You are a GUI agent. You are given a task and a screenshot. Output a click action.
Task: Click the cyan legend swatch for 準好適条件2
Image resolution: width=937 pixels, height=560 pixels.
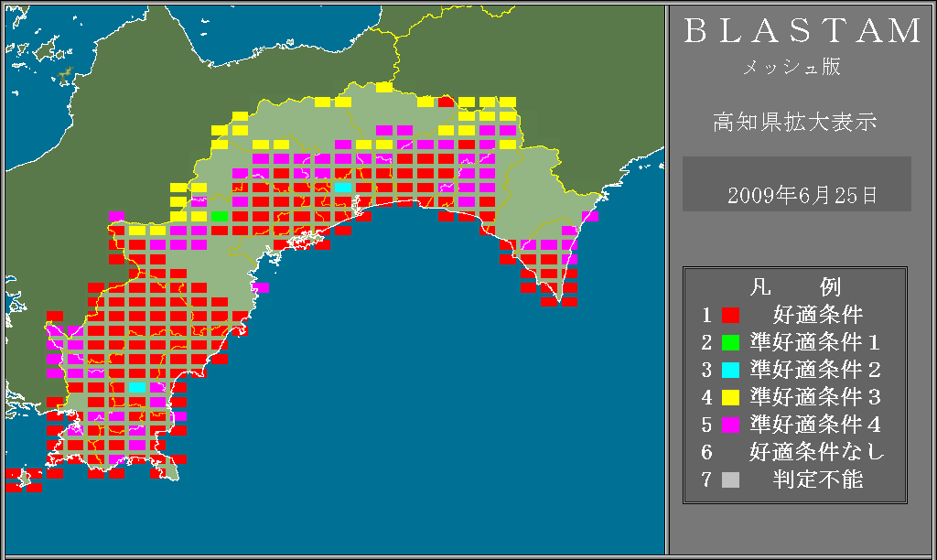[x=730, y=370]
